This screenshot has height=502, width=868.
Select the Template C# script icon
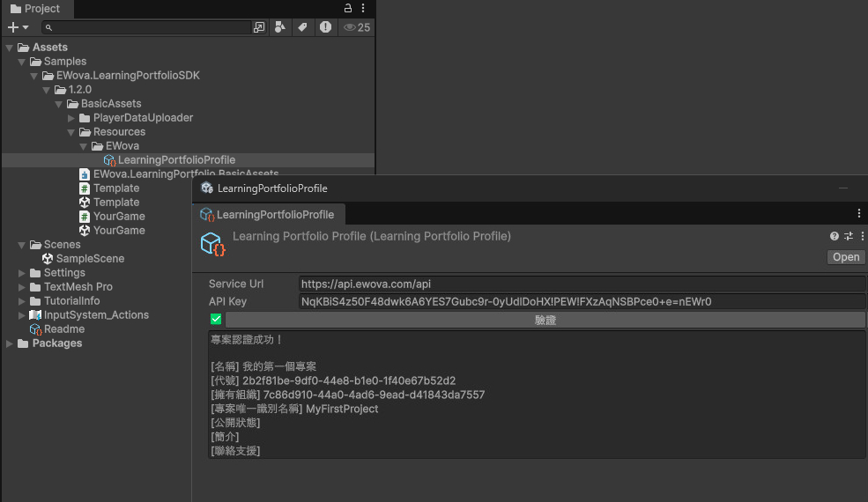tap(84, 188)
